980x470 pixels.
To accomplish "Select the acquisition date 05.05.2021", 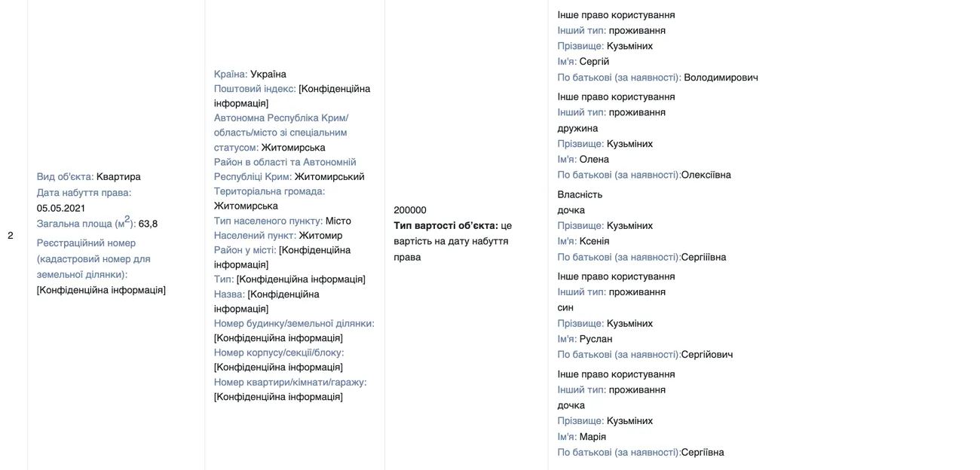I will [x=61, y=208].
